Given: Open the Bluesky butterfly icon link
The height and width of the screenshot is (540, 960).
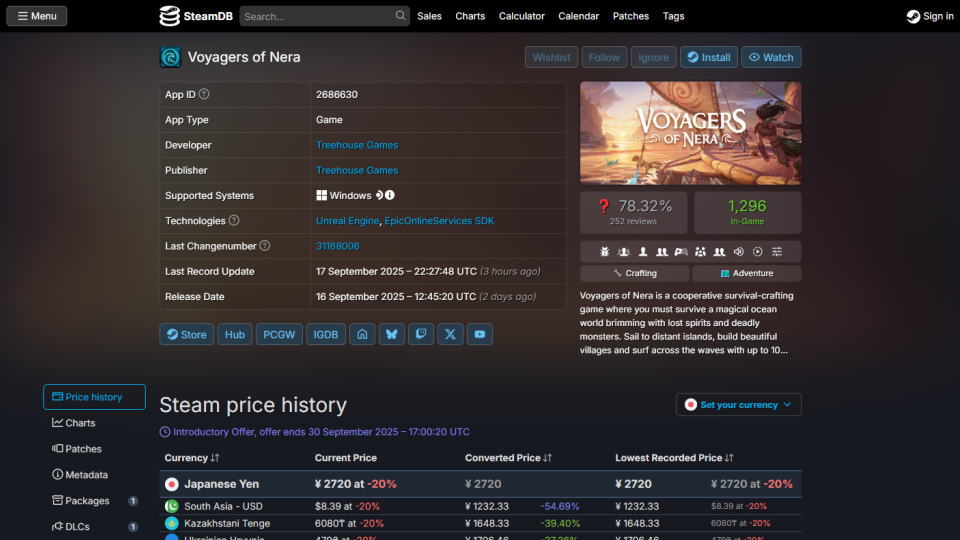Looking at the screenshot, I should pyautogui.click(x=392, y=334).
